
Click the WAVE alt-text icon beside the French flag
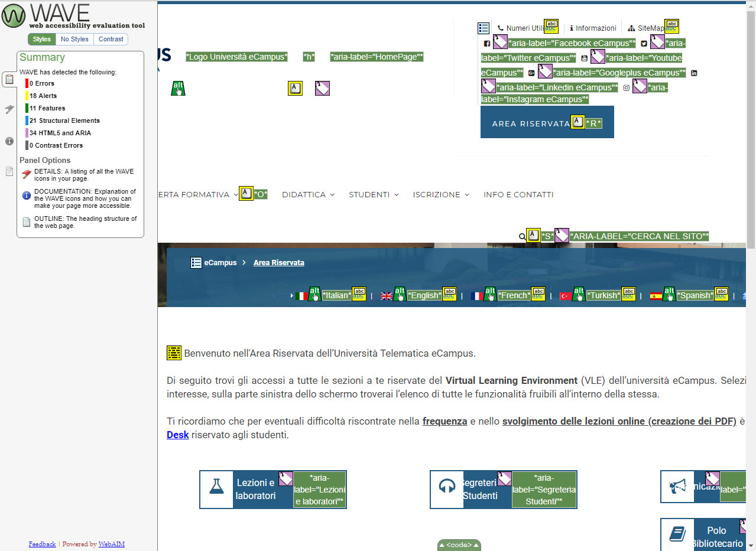coord(491,294)
